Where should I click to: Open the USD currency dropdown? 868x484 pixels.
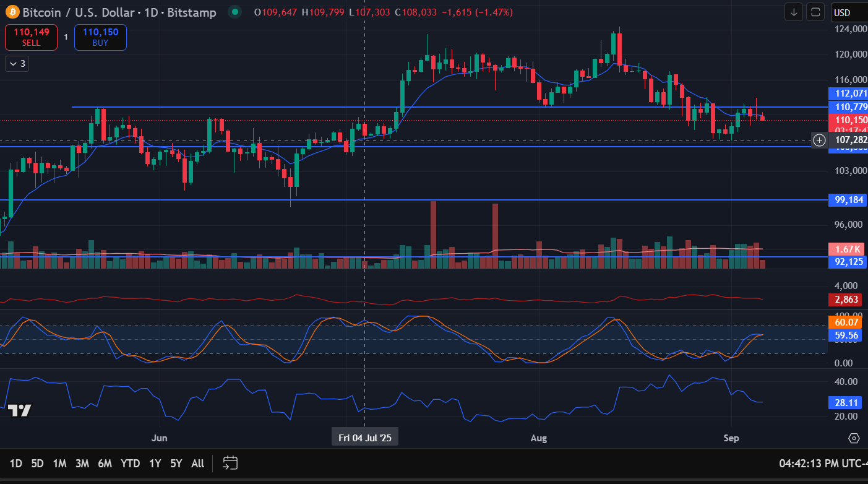click(849, 12)
